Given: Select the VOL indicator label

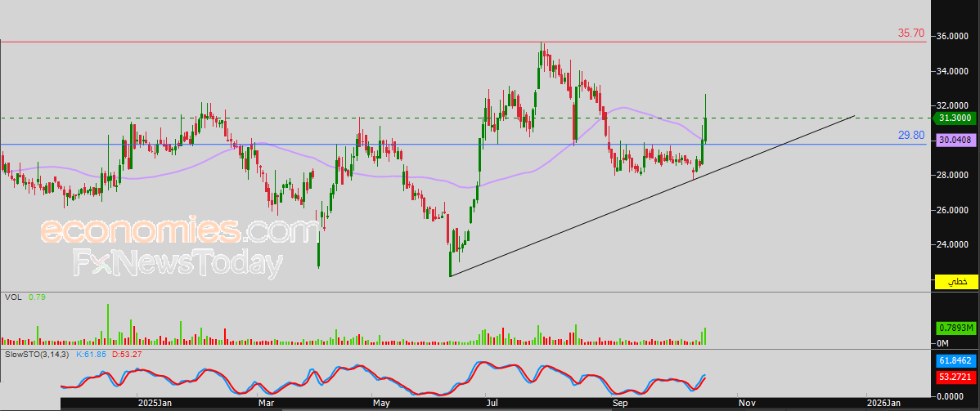Looking at the screenshot, I should tap(14, 297).
